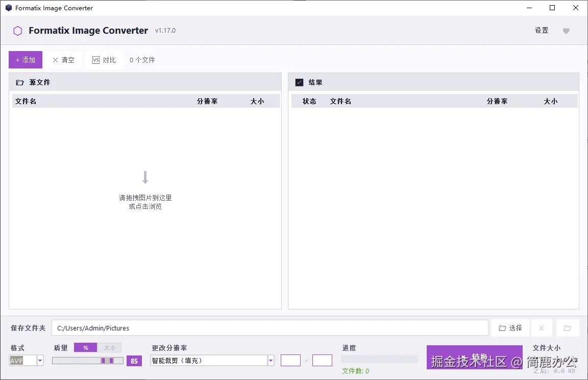Click results 分辨率 column header
The height and width of the screenshot is (380, 588).
coord(497,101)
